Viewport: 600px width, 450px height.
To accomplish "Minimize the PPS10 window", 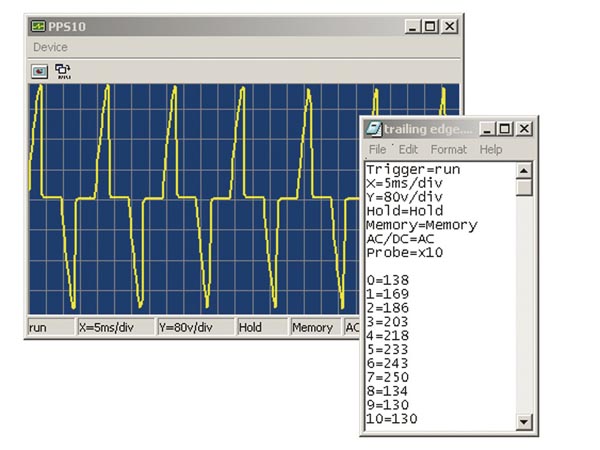I will click(413, 27).
